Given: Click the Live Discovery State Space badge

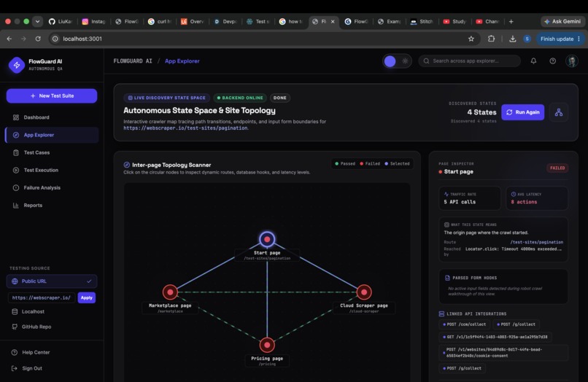Looking at the screenshot, I should pyautogui.click(x=166, y=98).
